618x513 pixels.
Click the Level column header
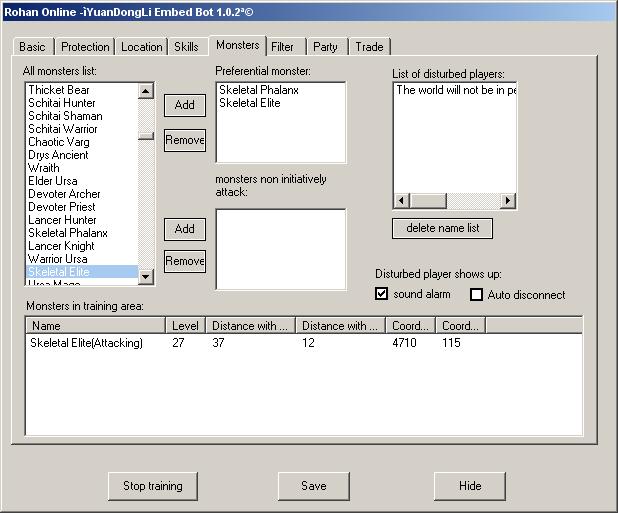[185, 326]
